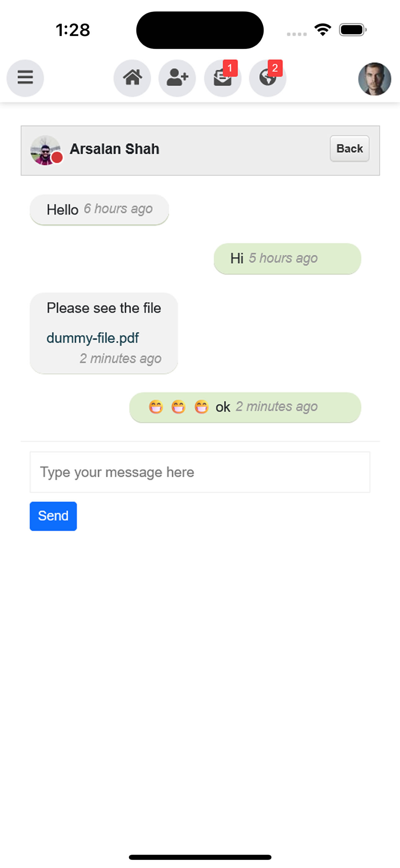
Task: Click the red offline status dot
Action: pos(57,157)
